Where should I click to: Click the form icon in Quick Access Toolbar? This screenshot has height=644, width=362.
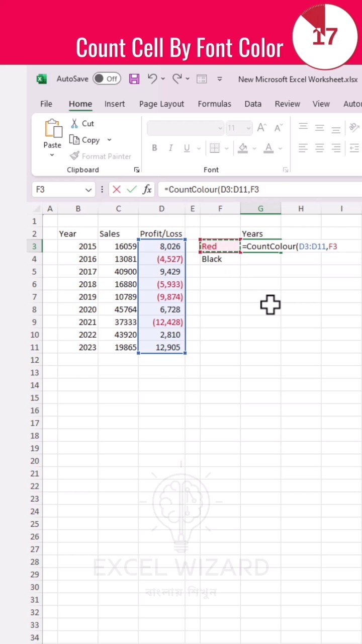coord(202,79)
